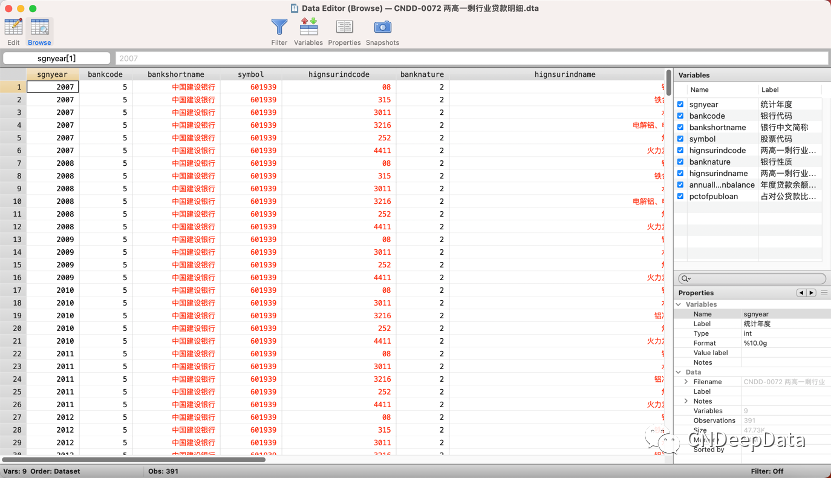Click the Observations property row

(751, 421)
